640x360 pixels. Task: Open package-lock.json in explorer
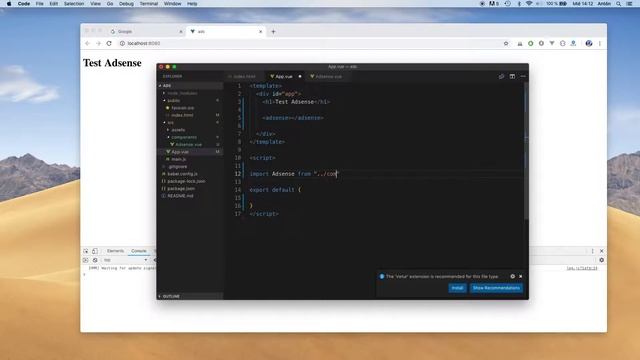coord(190,181)
